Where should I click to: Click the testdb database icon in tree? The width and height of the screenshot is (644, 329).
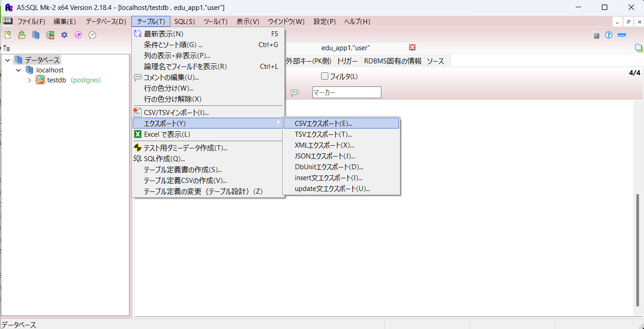coord(40,80)
